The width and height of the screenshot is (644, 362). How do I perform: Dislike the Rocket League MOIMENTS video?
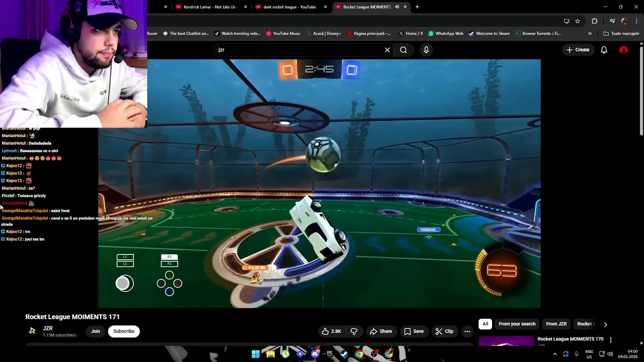354,331
